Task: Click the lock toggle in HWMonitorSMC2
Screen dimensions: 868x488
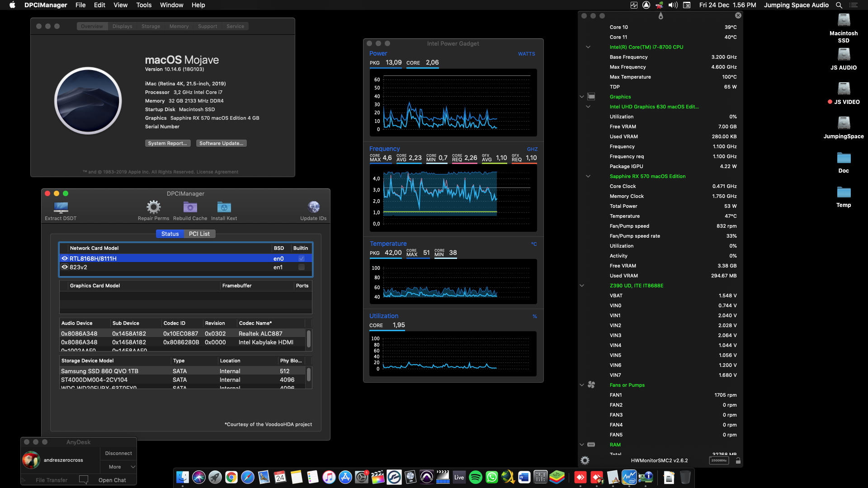Action: (x=738, y=460)
